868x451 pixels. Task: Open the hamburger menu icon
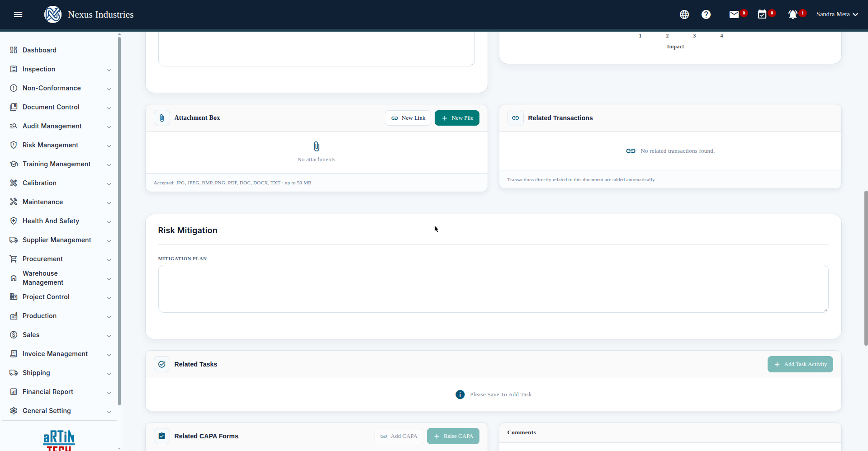[18, 14]
